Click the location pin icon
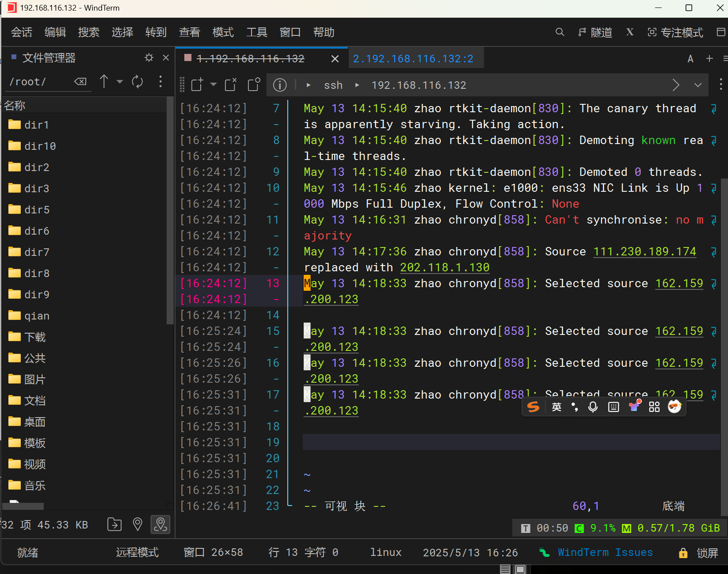The width and height of the screenshot is (728, 574). (137, 525)
